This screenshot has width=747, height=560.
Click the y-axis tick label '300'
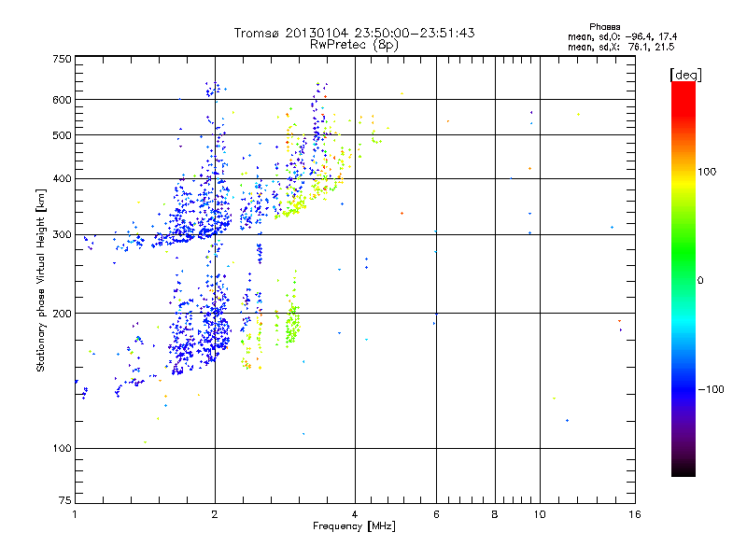[62, 235]
